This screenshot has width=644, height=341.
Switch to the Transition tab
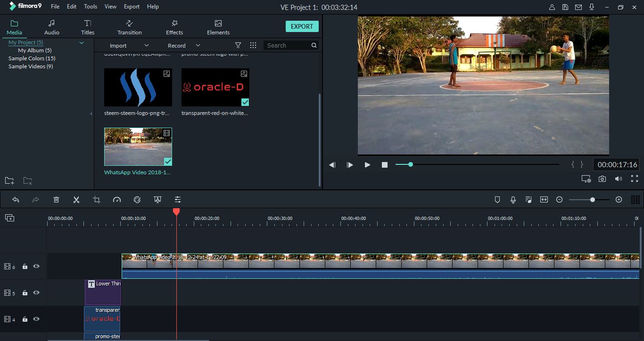click(x=130, y=27)
